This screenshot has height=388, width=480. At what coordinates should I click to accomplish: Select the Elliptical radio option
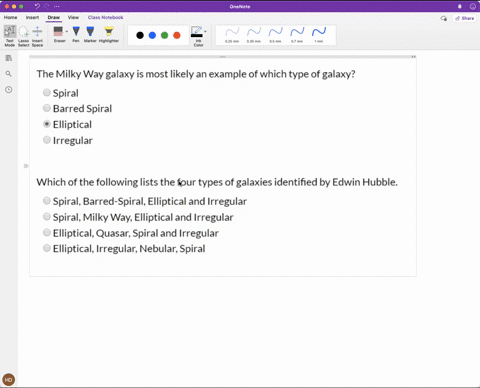[47, 124]
